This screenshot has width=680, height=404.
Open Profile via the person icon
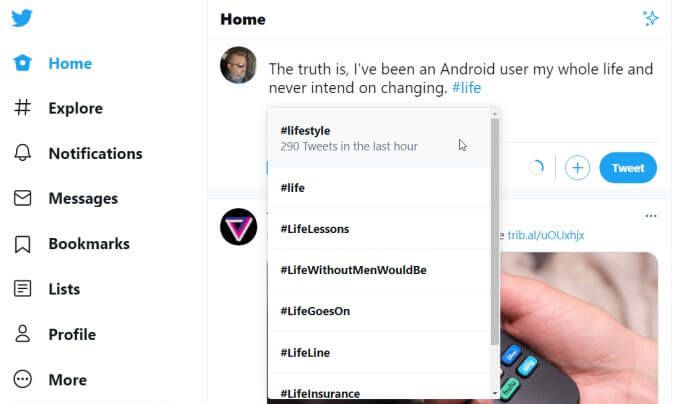(23, 334)
